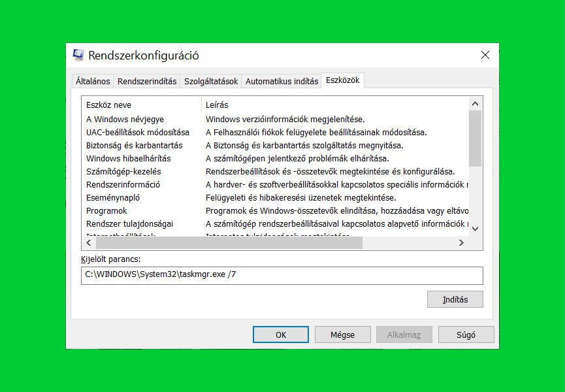Screen dimensions: 565x392
Task: Click the Rendszerkonfiguráció title bar icon
Action: click(78, 55)
